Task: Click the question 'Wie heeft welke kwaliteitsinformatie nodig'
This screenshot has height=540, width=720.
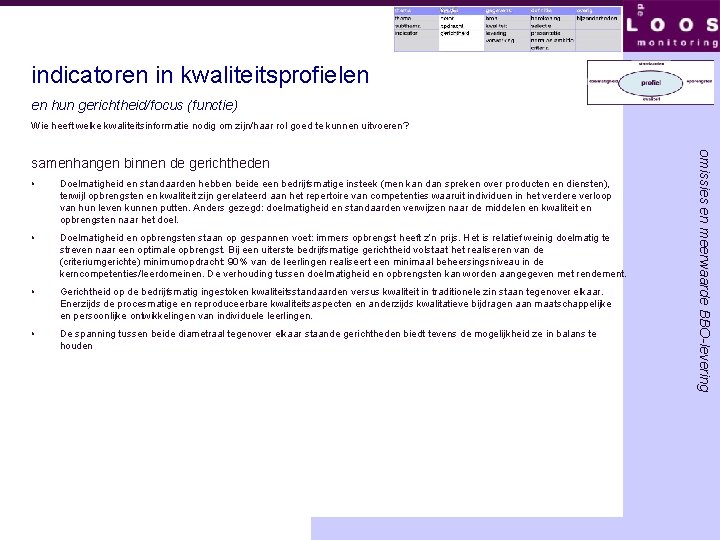Action: tap(220, 126)
